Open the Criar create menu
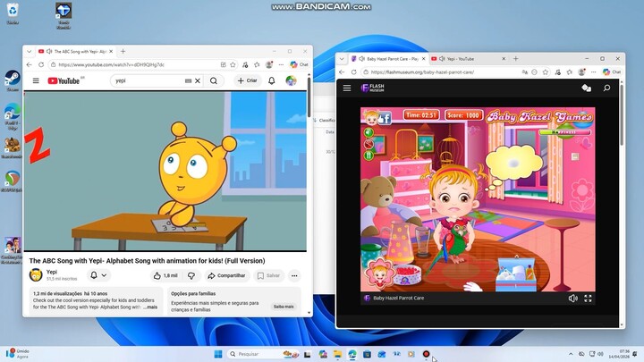The width and height of the screenshot is (644, 362). (x=247, y=80)
